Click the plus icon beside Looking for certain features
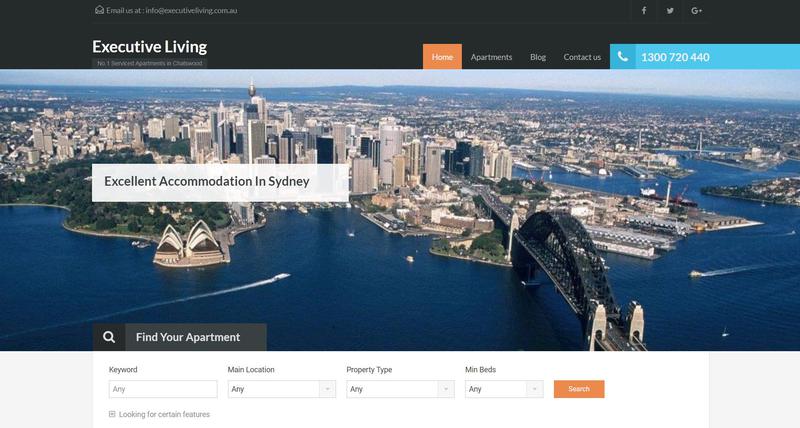 tap(112, 414)
